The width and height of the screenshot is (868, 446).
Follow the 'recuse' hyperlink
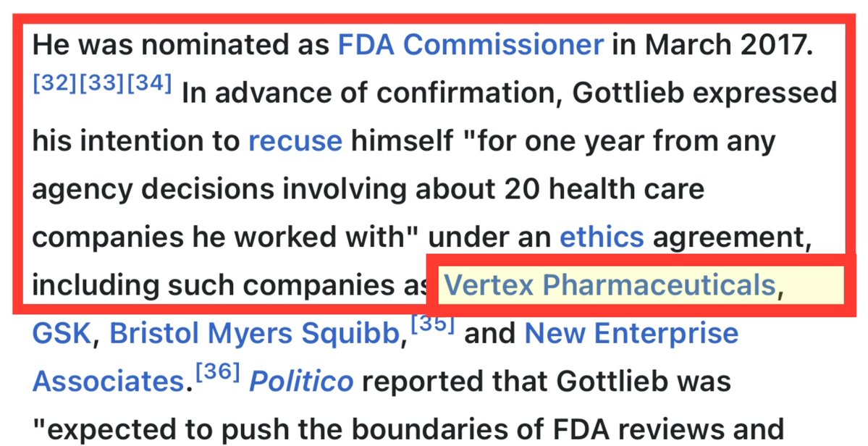tap(295, 140)
